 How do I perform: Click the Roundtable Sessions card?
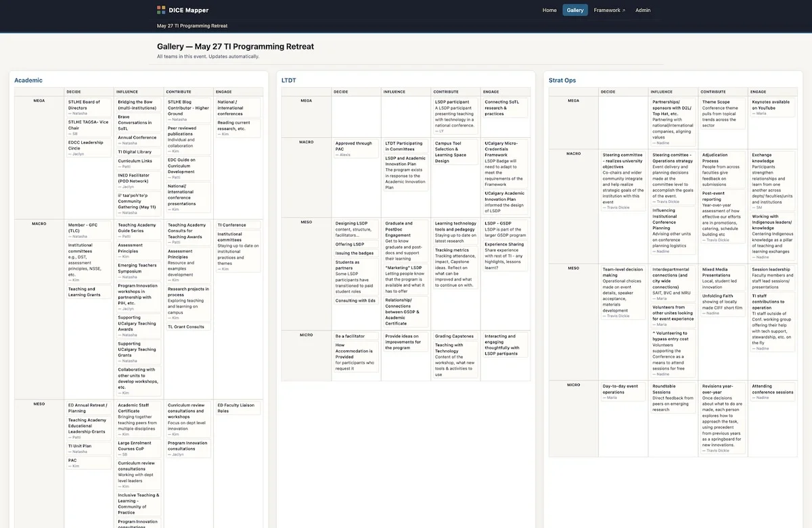[672, 398]
